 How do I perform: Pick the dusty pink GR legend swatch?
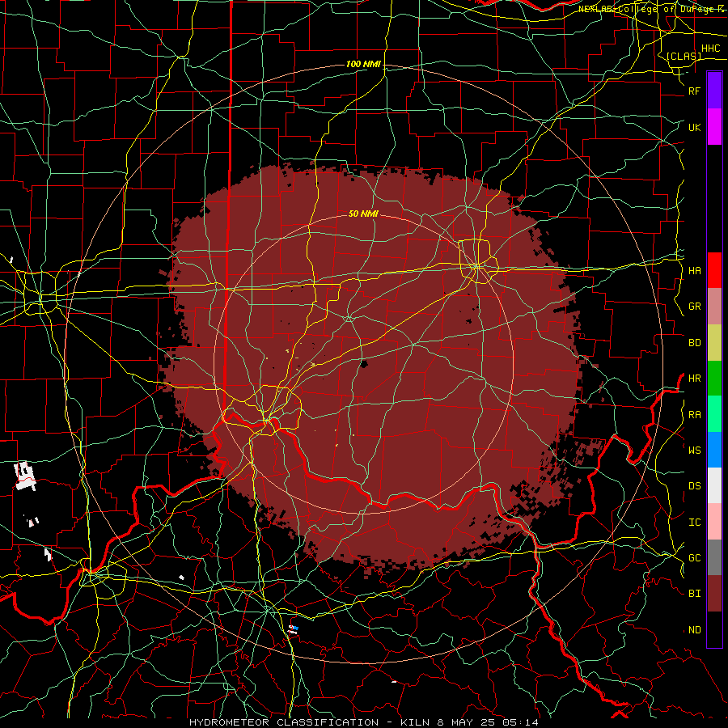[x=714, y=307]
